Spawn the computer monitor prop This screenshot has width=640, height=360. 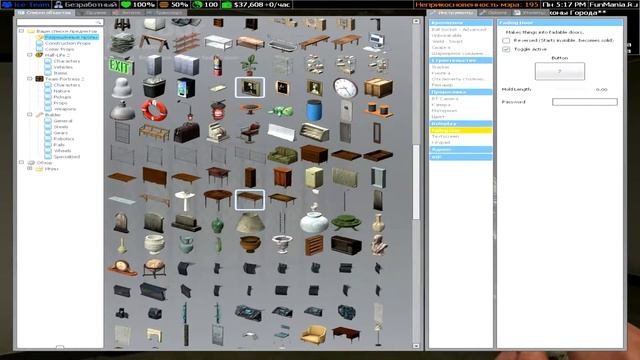tap(376, 42)
